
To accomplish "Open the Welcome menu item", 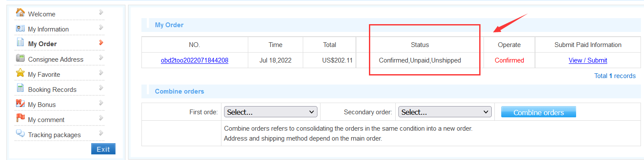I will click(x=42, y=14).
